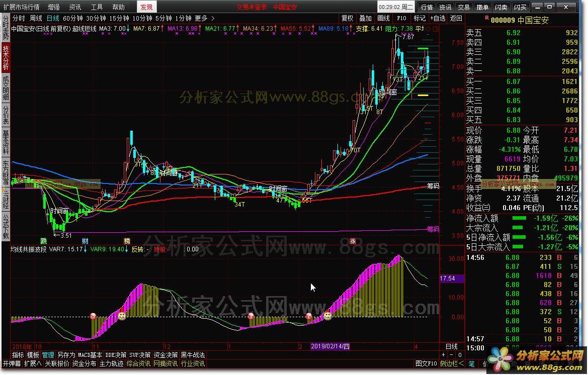Open the 帮助 menu

point(119,7)
